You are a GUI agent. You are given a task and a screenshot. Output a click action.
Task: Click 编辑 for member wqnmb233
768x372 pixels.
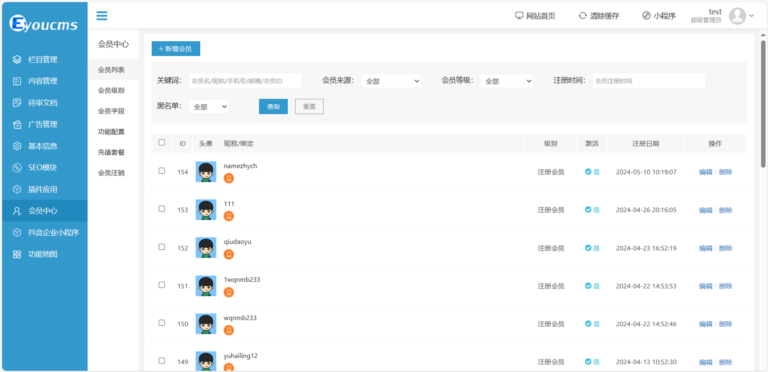[705, 324]
